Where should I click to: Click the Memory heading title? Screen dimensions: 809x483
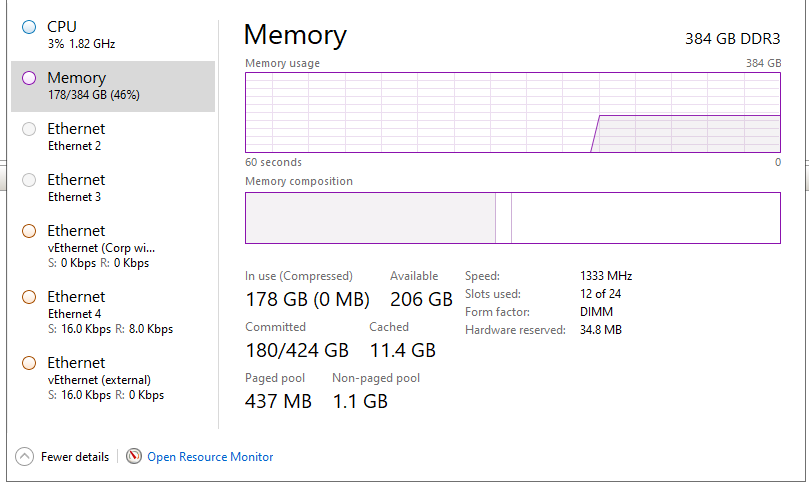click(295, 35)
